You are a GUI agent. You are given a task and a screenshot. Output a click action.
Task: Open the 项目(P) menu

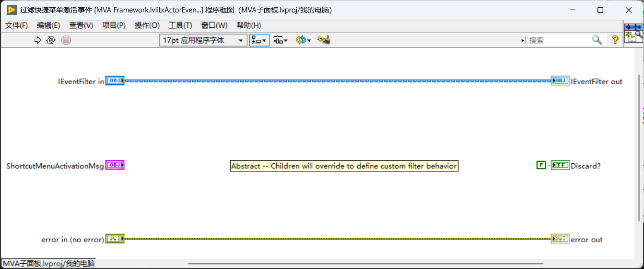pyautogui.click(x=114, y=25)
